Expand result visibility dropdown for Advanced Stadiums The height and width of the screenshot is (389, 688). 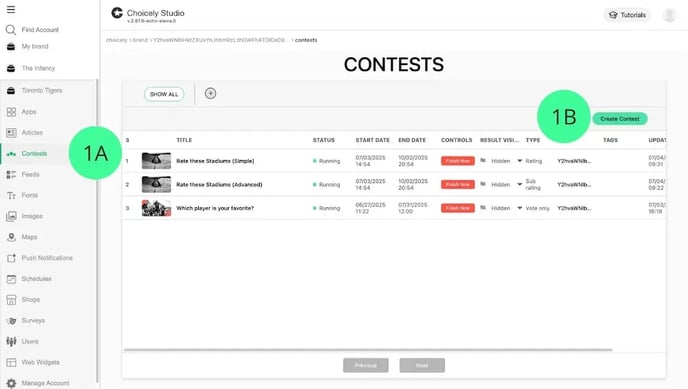[520, 185]
